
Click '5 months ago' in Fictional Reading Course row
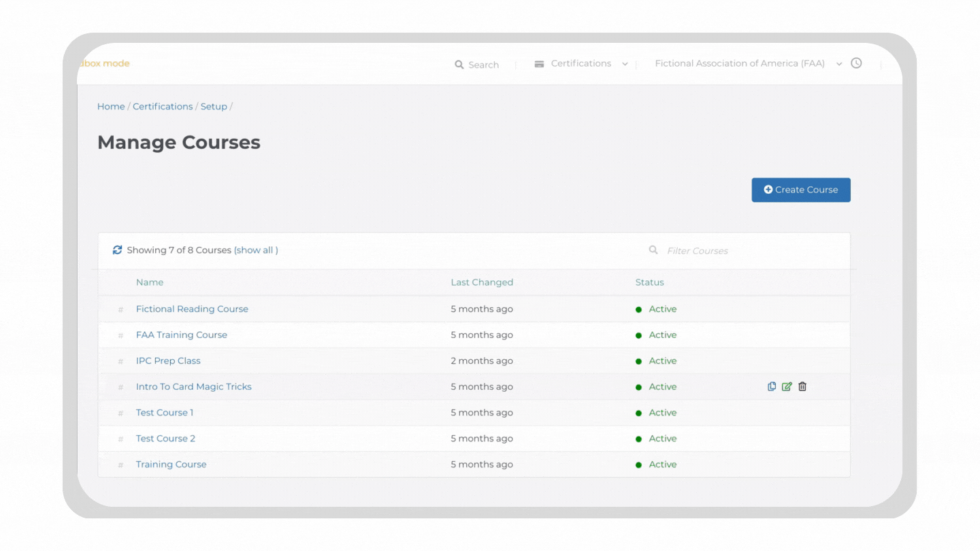(x=482, y=309)
